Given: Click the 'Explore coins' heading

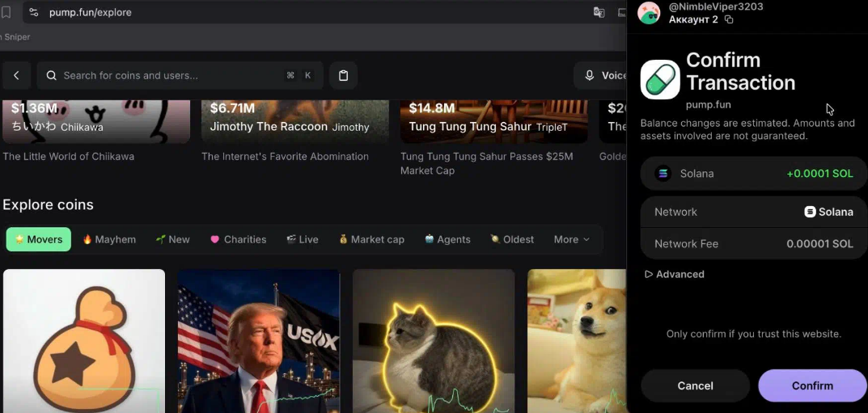Looking at the screenshot, I should point(49,205).
